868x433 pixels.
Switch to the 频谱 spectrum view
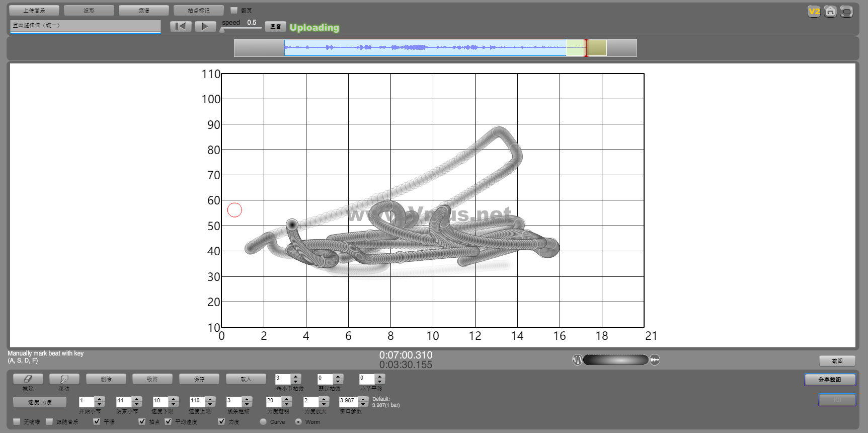144,10
